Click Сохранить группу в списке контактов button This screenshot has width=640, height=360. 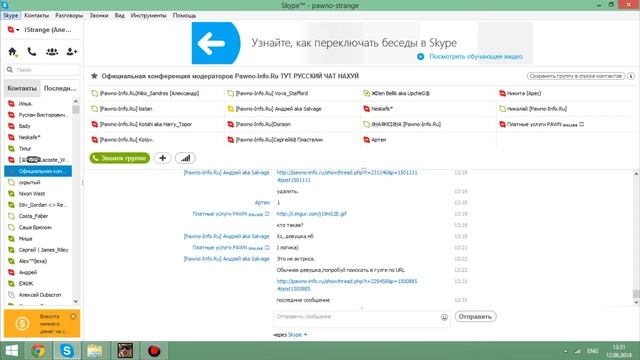[576, 76]
